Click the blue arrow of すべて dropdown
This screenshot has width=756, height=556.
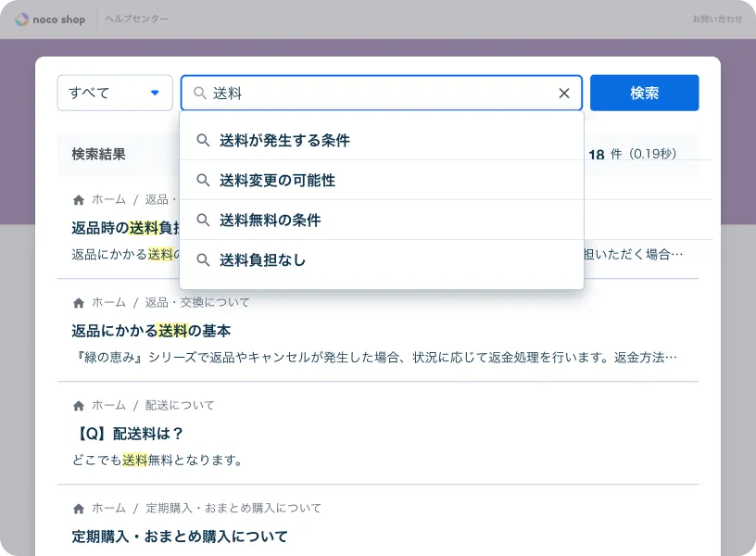[155, 94]
